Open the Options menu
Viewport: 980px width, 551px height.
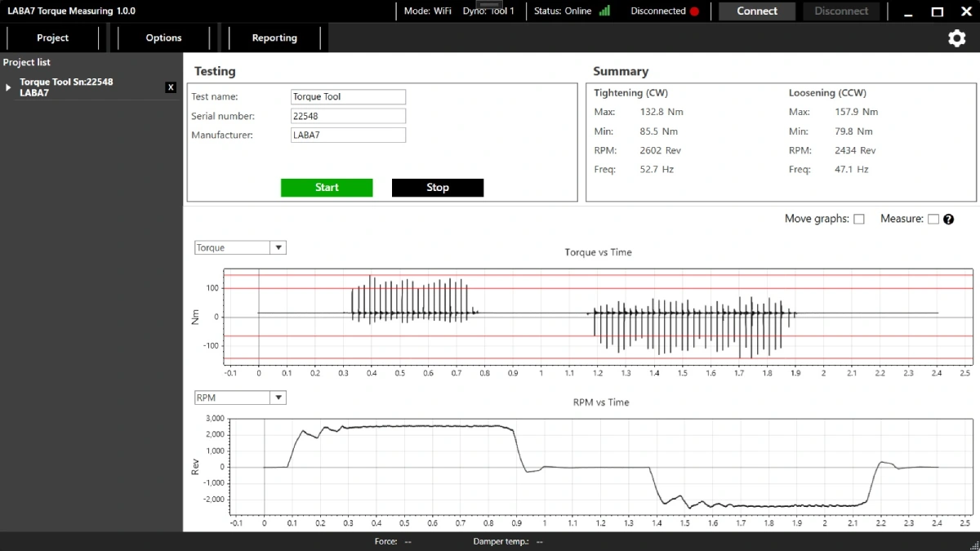point(163,38)
